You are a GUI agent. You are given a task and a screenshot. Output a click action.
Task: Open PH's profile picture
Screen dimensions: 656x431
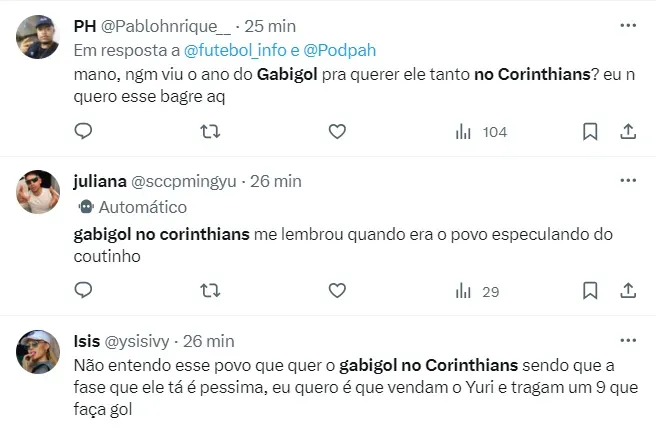[37, 36]
